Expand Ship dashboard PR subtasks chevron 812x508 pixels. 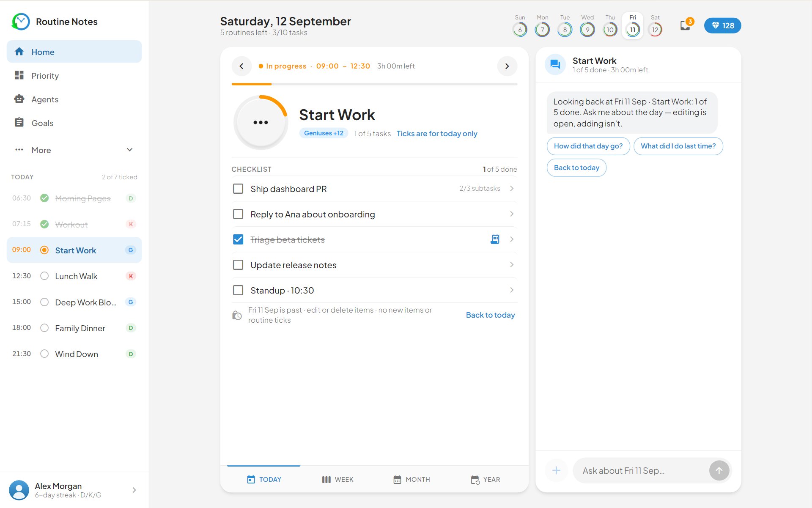pos(512,188)
